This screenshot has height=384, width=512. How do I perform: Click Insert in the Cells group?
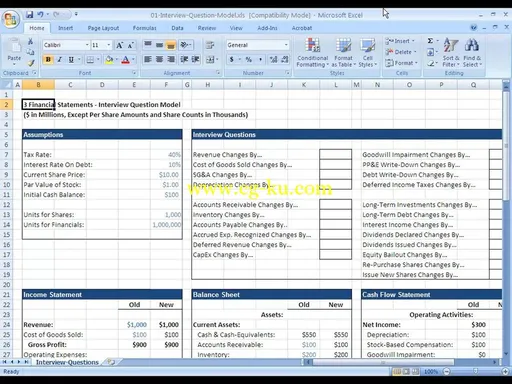coord(400,41)
